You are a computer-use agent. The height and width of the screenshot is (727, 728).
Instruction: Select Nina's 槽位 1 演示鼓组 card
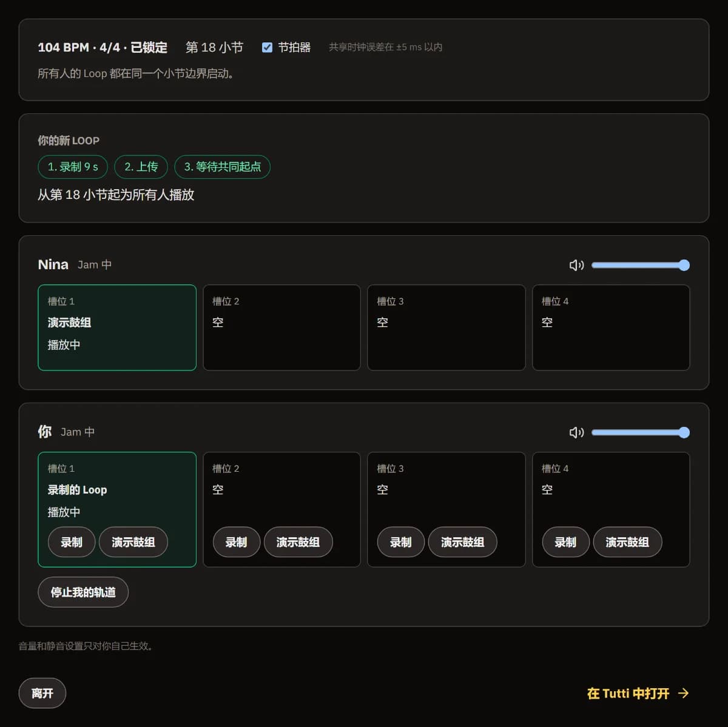tap(117, 327)
